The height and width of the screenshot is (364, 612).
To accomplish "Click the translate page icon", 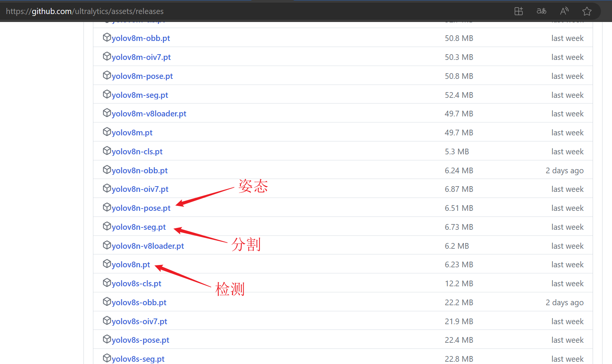I will [541, 11].
